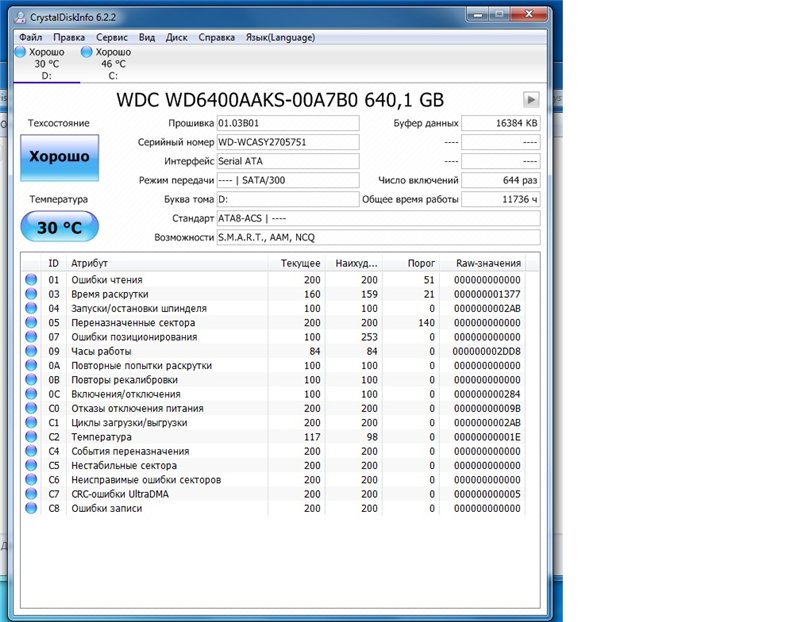800x622 pixels.
Task: Click raw value 000000002DD8
Action: tap(487, 351)
